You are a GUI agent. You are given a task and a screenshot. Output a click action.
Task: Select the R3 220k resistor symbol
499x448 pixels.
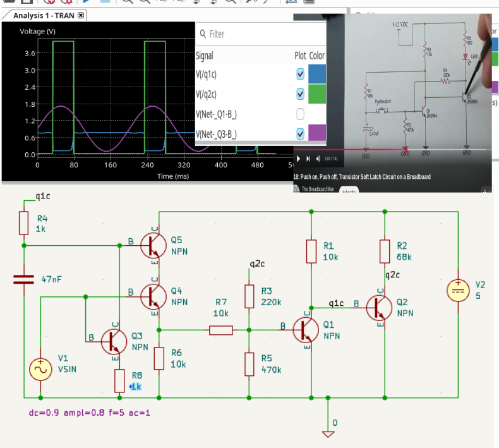249,296
